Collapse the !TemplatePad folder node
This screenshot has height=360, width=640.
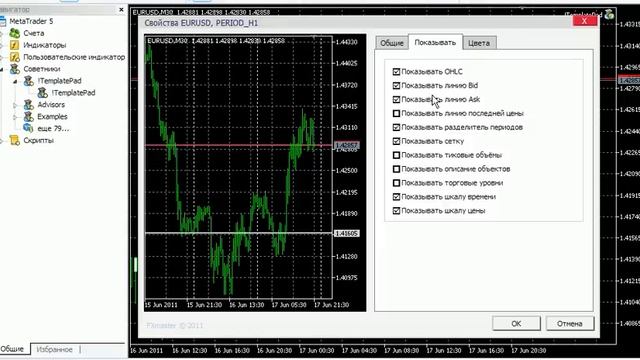click(x=15, y=81)
